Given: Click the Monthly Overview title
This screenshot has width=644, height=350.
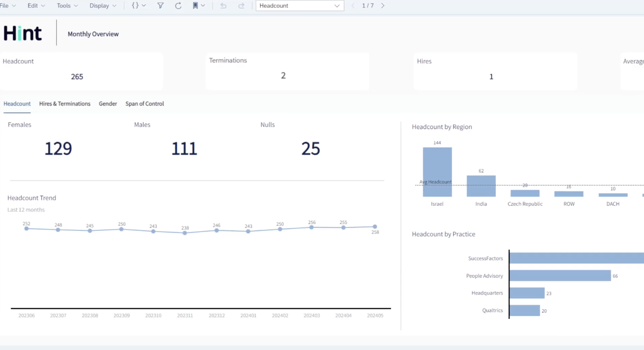Looking at the screenshot, I should [x=93, y=34].
